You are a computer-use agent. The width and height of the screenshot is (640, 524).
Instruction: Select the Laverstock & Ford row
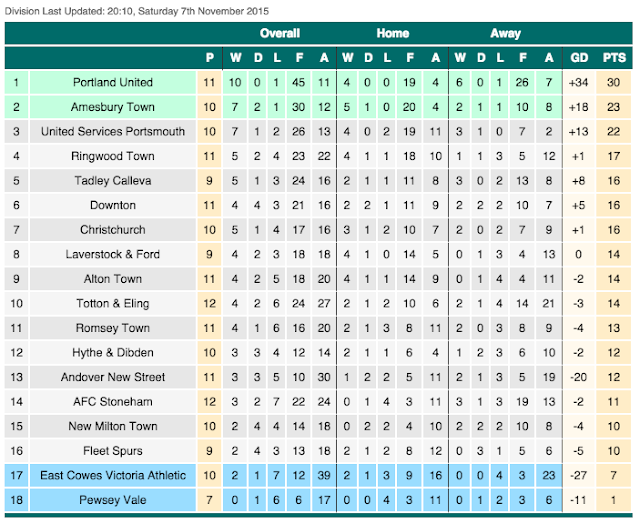pyautogui.click(x=318, y=254)
